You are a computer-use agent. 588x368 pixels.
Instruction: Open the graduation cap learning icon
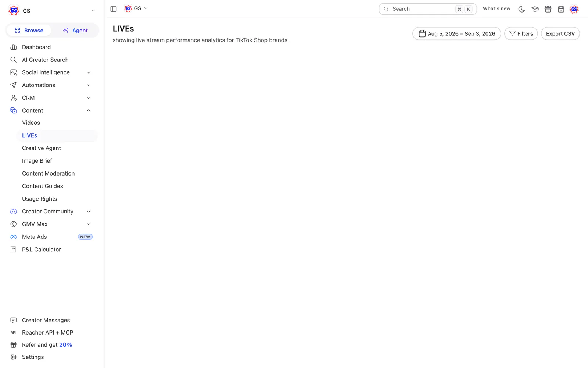(535, 9)
